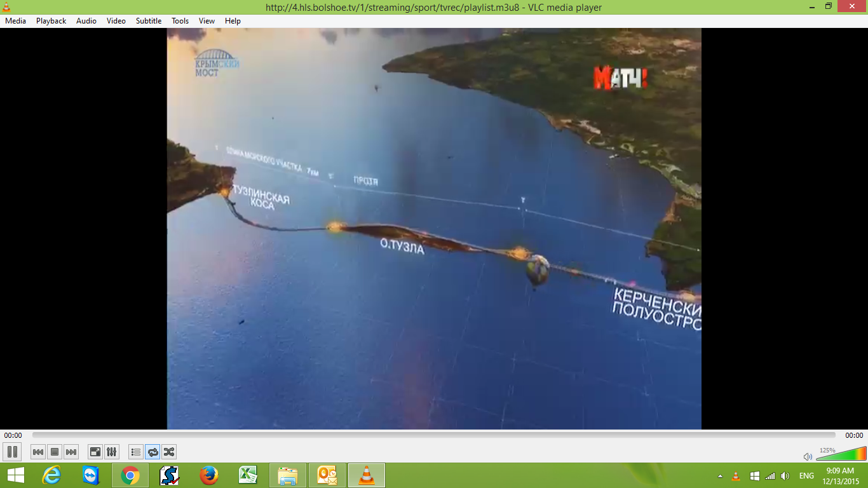The image size is (868, 488).
Task: Toggle random shuffle playback
Action: click(169, 452)
